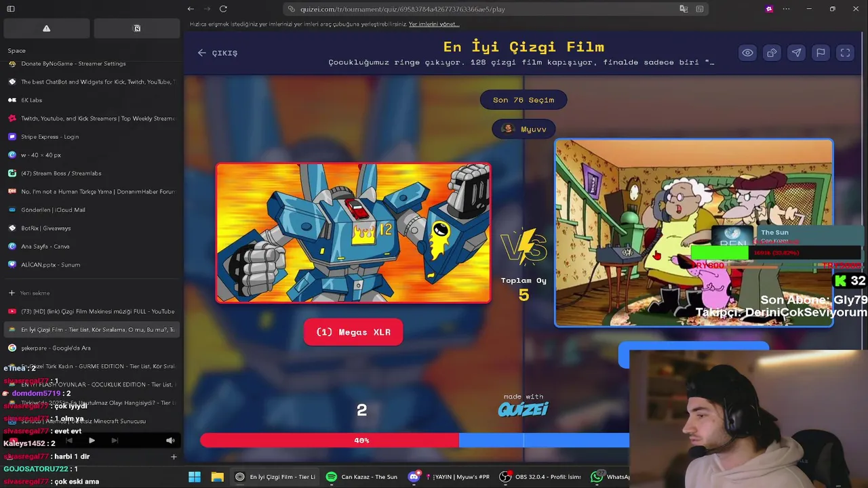868x488 pixels.
Task: Open Gönderilen | iCloud Mail tab
Action: pyautogui.click(x=92, y=210)
